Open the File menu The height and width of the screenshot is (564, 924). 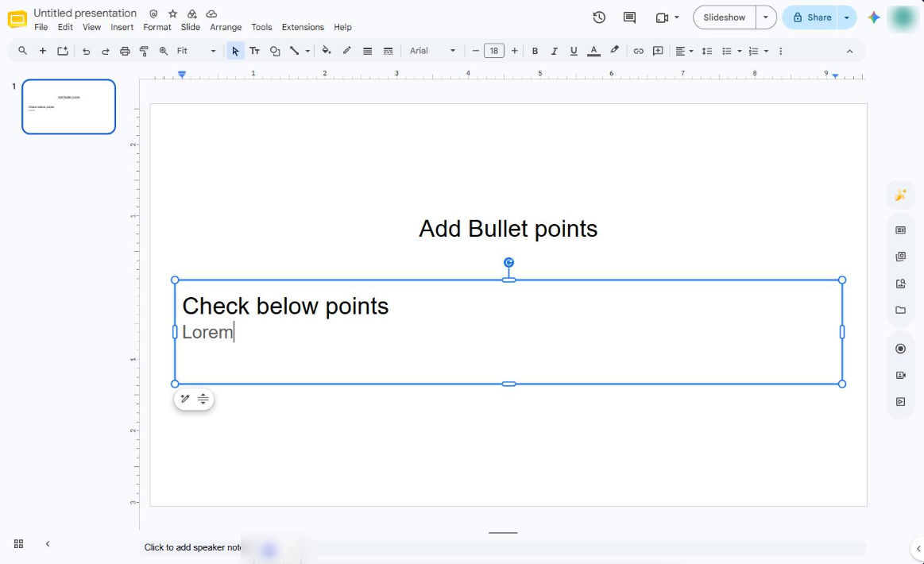(x=41, y=27)
